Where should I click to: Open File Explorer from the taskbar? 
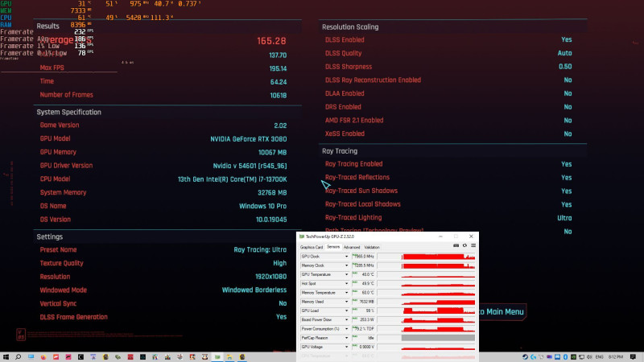(x=229, y=357)
